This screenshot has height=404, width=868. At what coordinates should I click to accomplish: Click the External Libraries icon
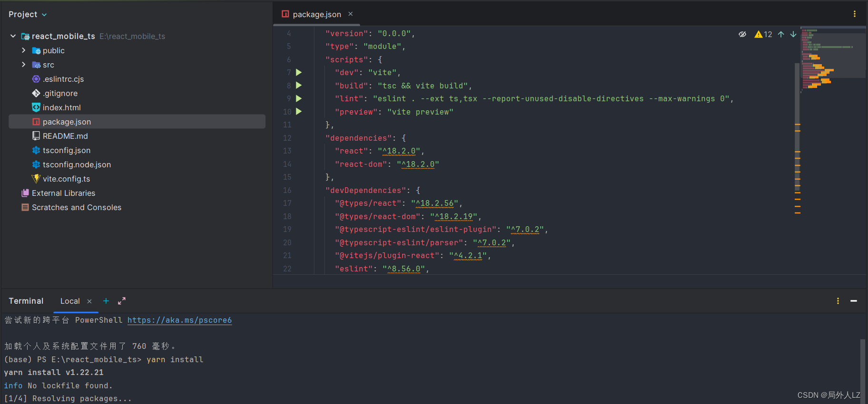[25, 193]
